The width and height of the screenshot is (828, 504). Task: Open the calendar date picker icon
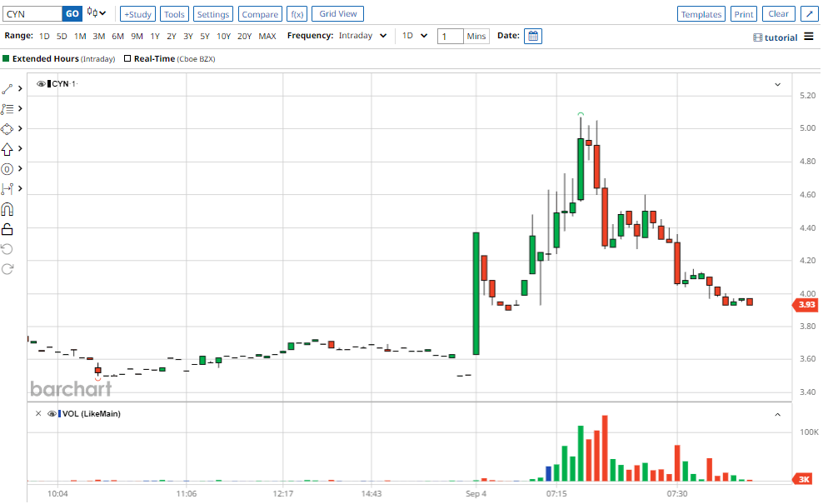(533, 36)
